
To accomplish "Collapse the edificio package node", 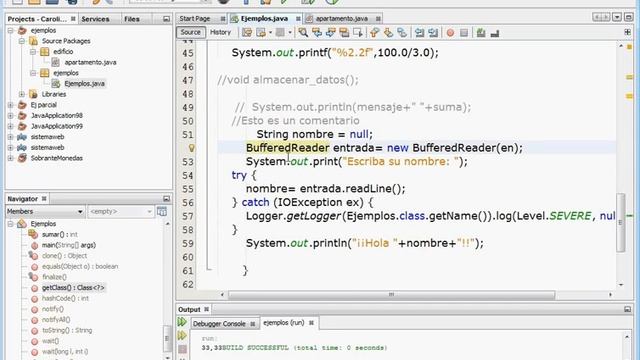I will click(x=33, y=51).
